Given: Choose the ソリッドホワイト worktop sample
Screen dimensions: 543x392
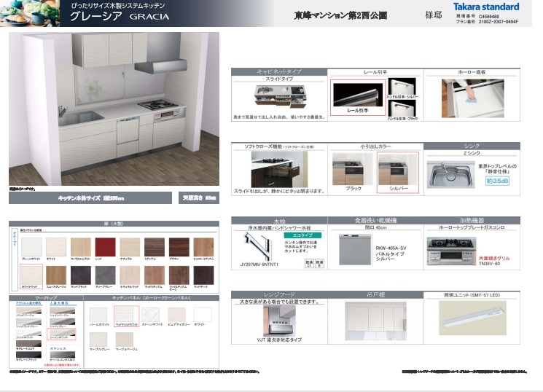Looking at the screenshot, I should click(x=28, y=332).
